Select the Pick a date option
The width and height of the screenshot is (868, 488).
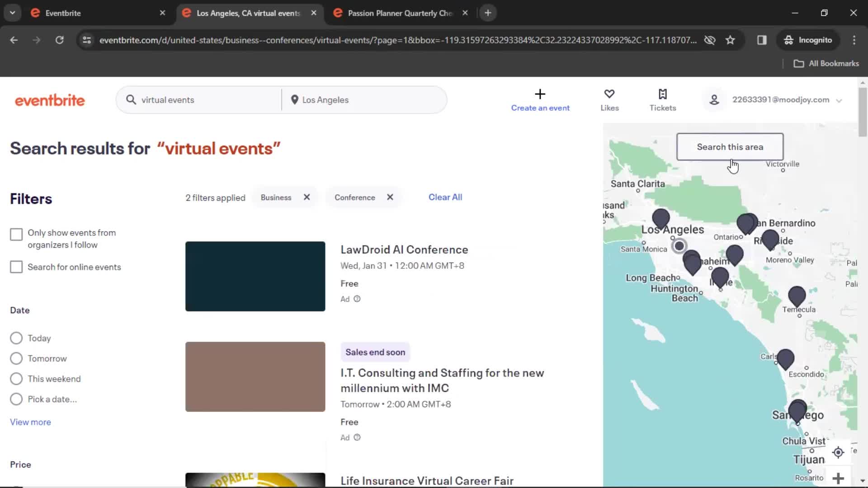click(x=16, y=399)
